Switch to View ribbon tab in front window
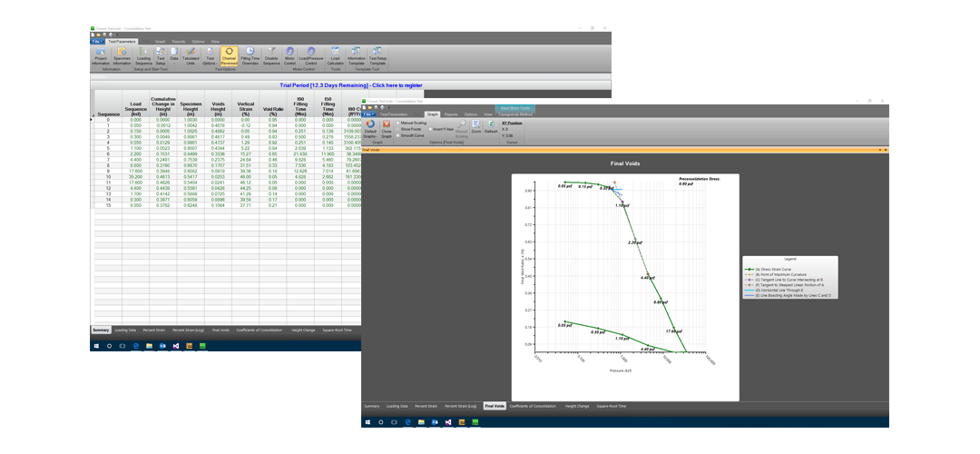Screen dimensions: 980x454 pyautogui.click(x=488, y=114)
